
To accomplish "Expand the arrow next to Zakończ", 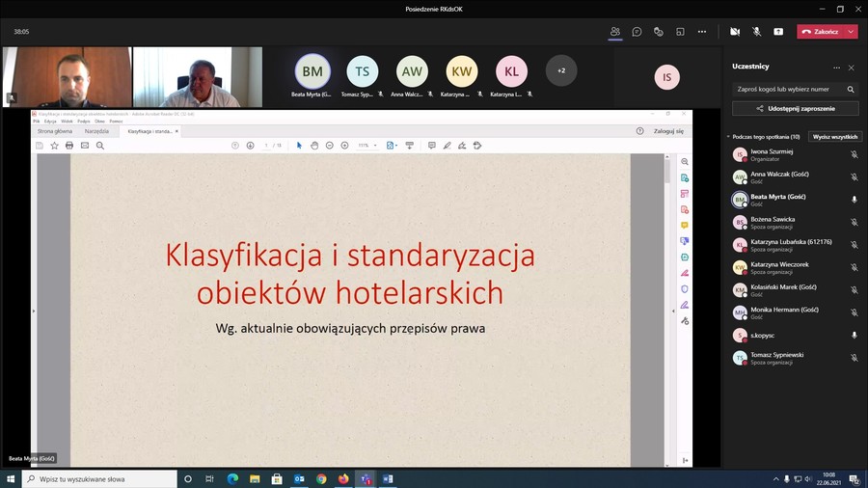I will [850, 32].
